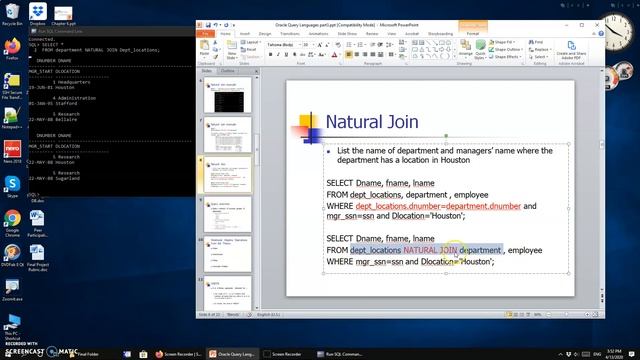Increase font size with grow font icon
The height and width of the screenshot is (360, 640).
click(320, 44)
